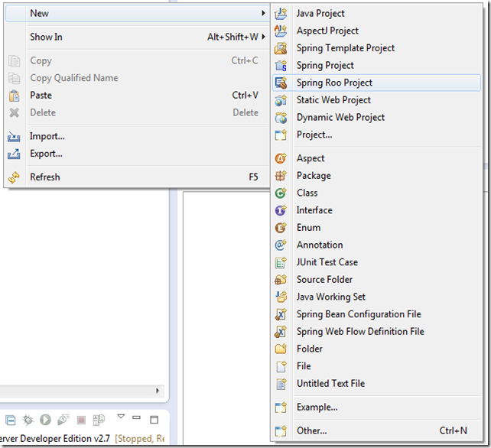
Task: Start the server with green run button
Action: pos(45,420)
